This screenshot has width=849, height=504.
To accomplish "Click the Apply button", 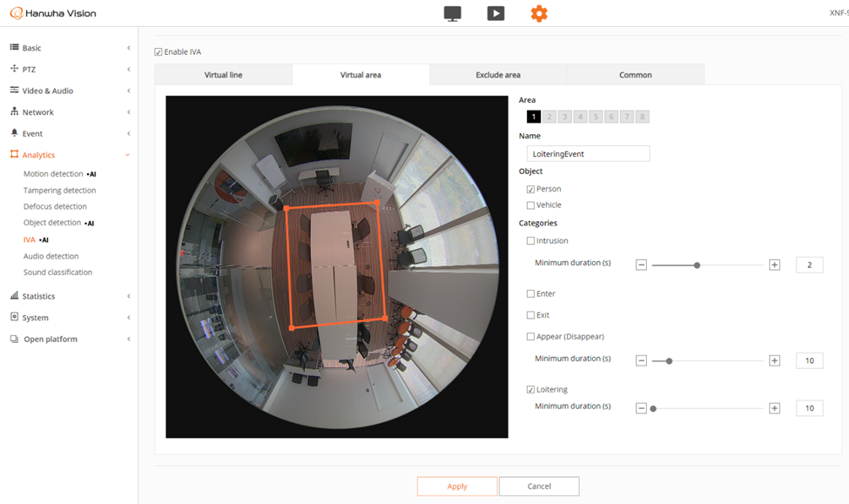I will 457,487.
